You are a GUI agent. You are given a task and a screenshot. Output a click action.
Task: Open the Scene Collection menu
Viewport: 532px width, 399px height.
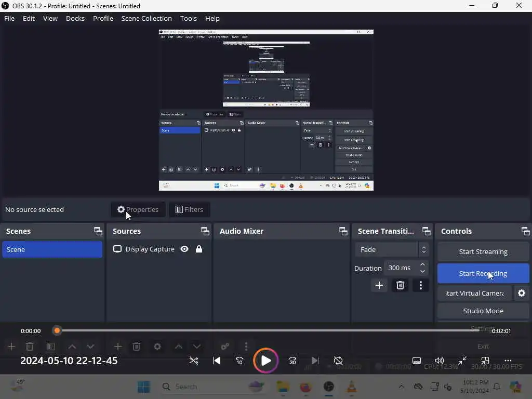(x=147, y=18)
